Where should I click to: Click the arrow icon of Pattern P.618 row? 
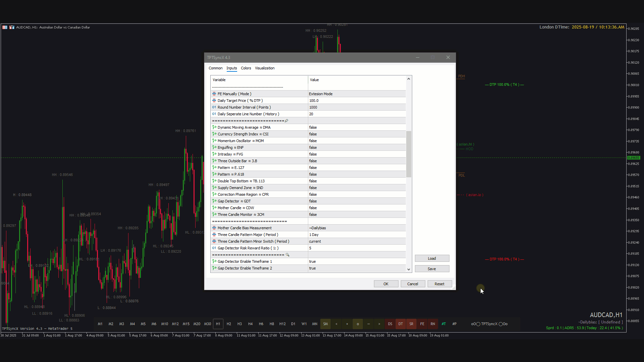click(214, 174)
